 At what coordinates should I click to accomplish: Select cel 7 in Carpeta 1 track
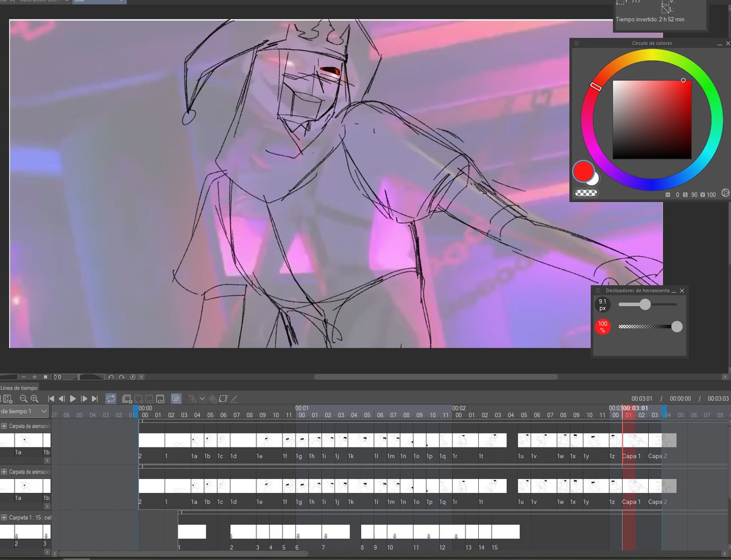tap(336, 531)
